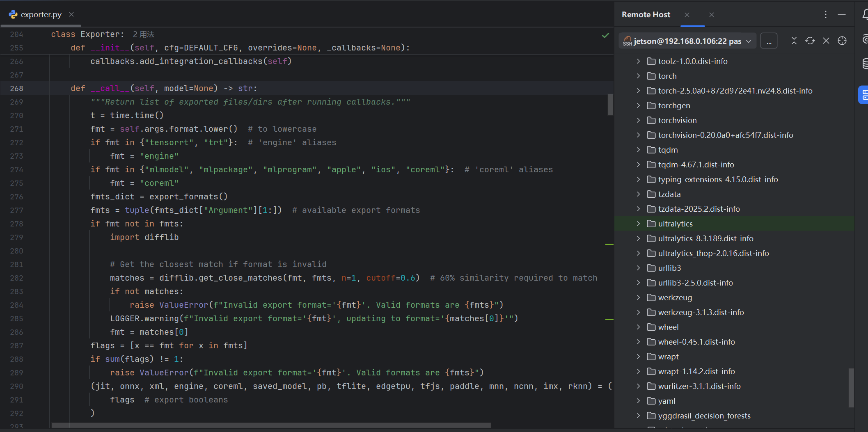Expand the torchgen folder
The height and width of the screenshot is (432, 868).
coord(638,105)
